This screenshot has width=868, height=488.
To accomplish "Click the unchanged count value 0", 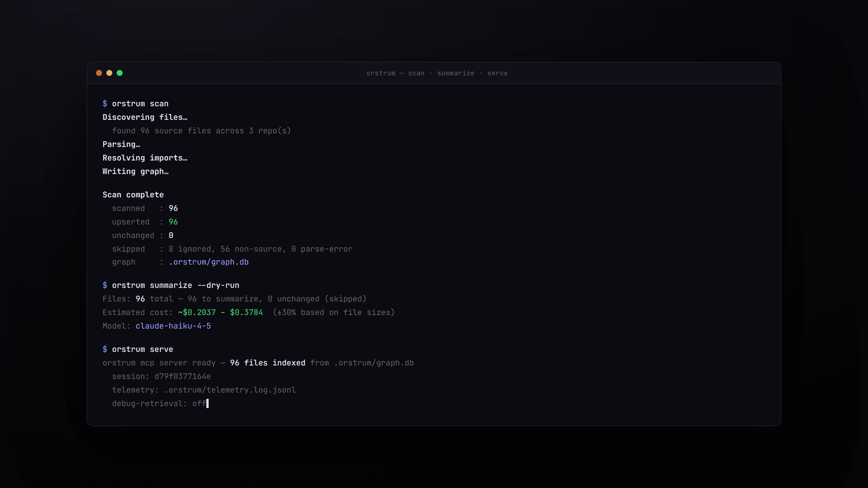I will (171, 235).
